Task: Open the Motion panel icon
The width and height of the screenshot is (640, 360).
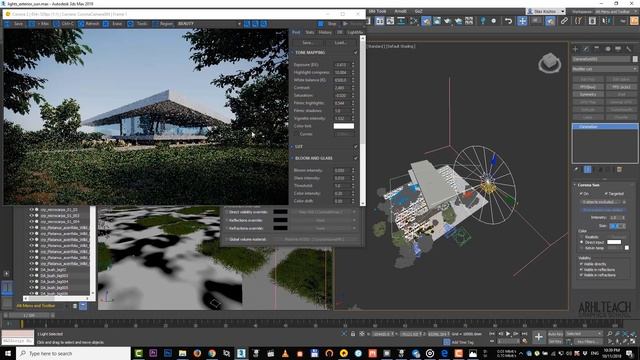Action: [607, 49]
